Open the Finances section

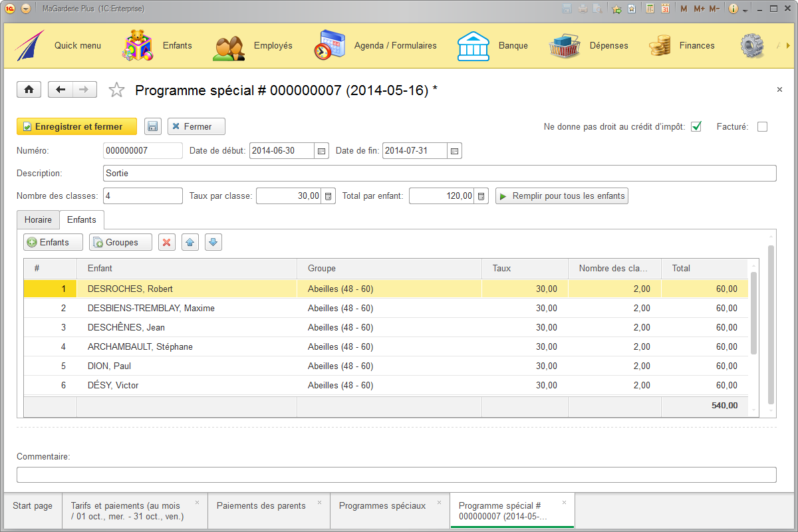click(x=697, y=45)
